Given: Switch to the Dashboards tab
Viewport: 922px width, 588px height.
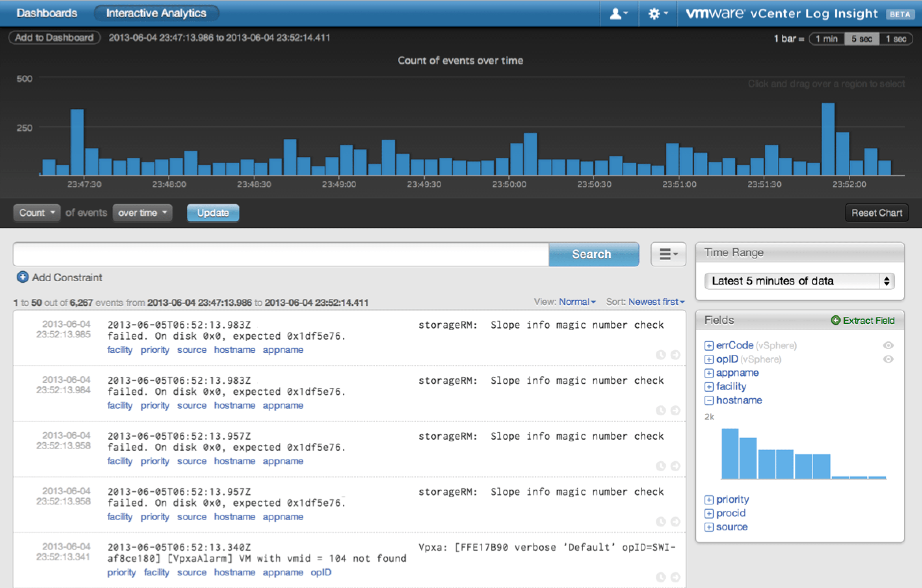Looking at the screenshot, I should (x=47, y=13).
